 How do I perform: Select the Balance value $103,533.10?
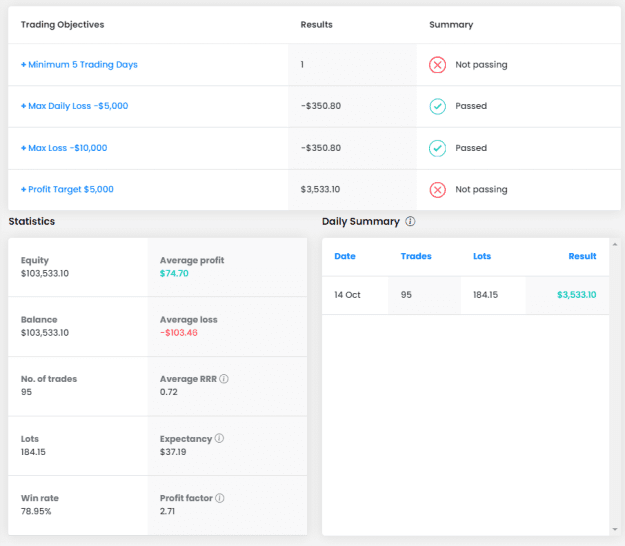(x=45, y=333)
